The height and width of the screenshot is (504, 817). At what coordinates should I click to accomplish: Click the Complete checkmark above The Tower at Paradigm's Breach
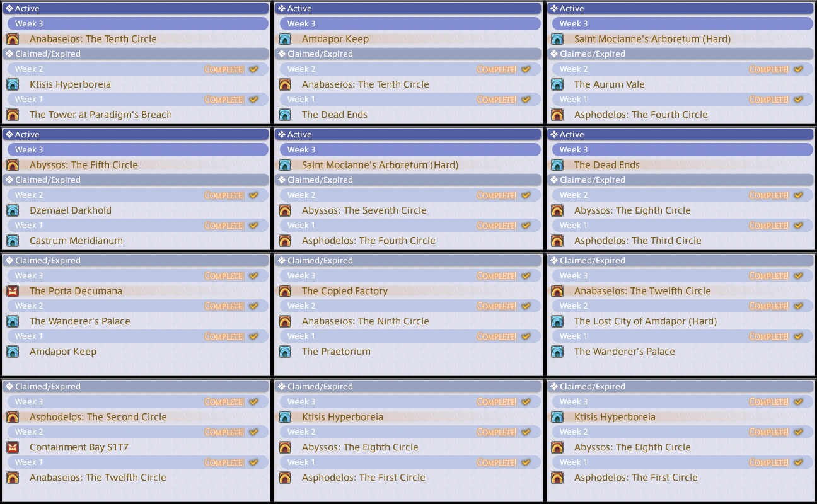coord(253,100)
